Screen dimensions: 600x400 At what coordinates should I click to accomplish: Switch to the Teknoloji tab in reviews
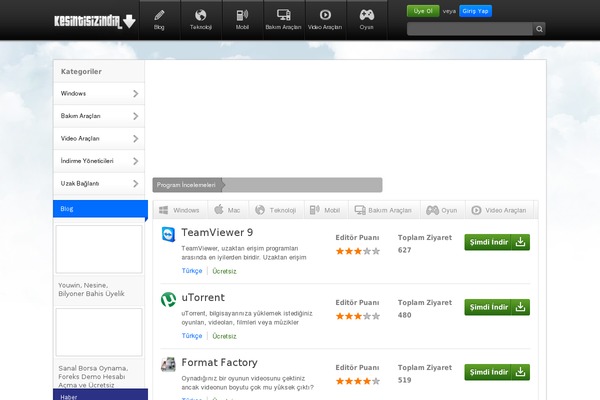[x=276, y=210]
